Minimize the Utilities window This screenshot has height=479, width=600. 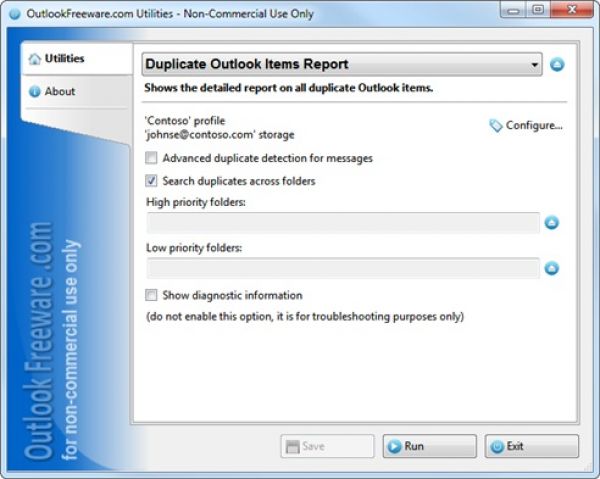[513, 10]
